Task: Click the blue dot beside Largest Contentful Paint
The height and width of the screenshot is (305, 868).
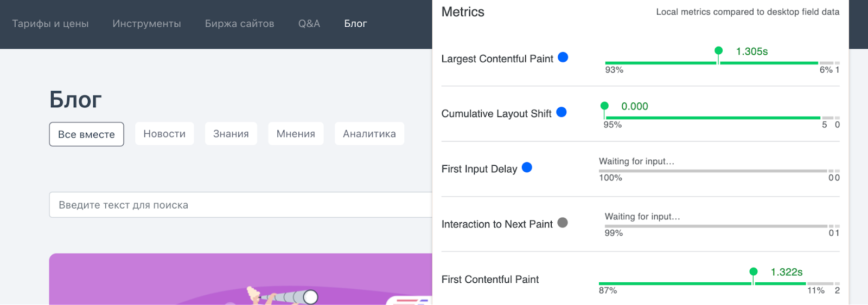Action: (563, 57)
